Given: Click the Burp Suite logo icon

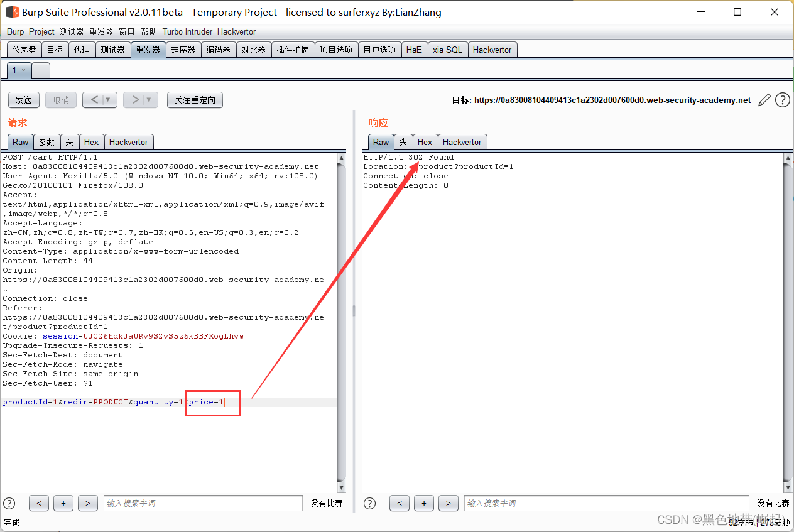Looking at the screenshot, I should 12,12.
